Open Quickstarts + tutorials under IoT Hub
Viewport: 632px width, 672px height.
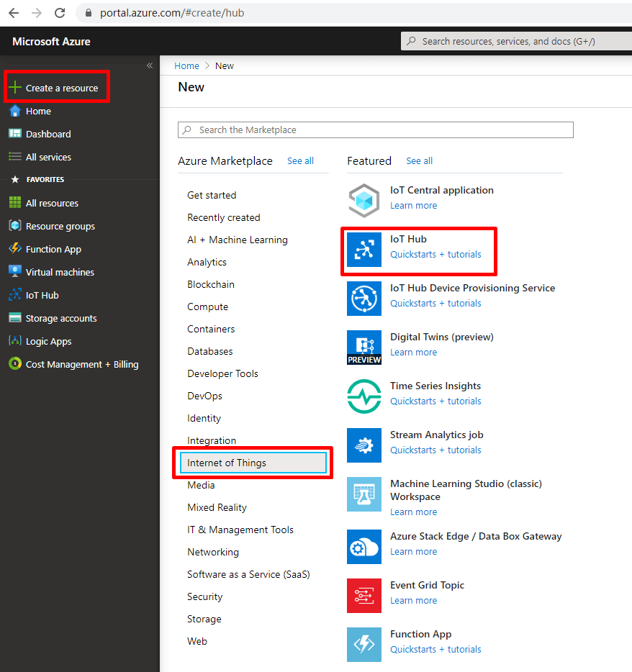435,254
